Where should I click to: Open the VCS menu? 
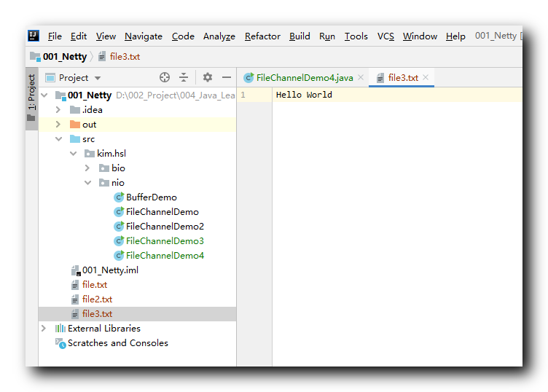[385, 36]
